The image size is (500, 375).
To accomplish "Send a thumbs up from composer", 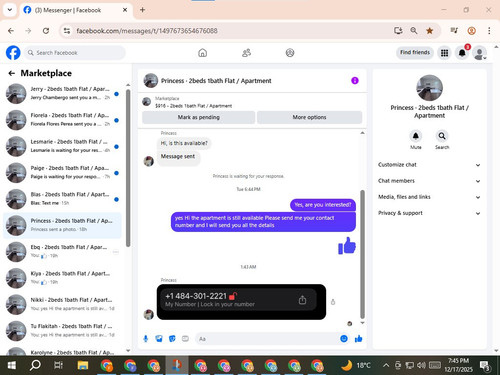I will [358, 339].
